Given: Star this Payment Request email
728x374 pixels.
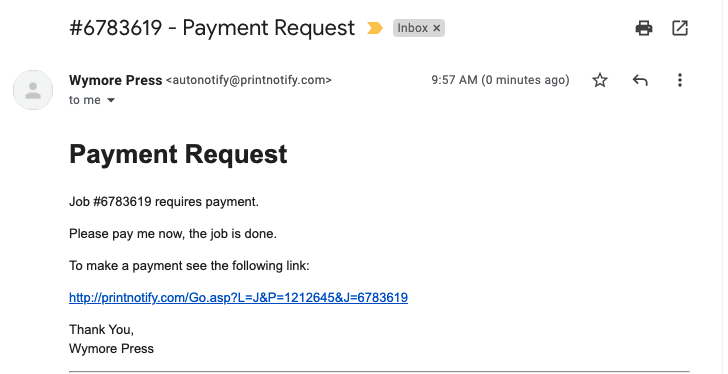Looking at the screenshot, I should pyautogui.click(x=600, y=80).
